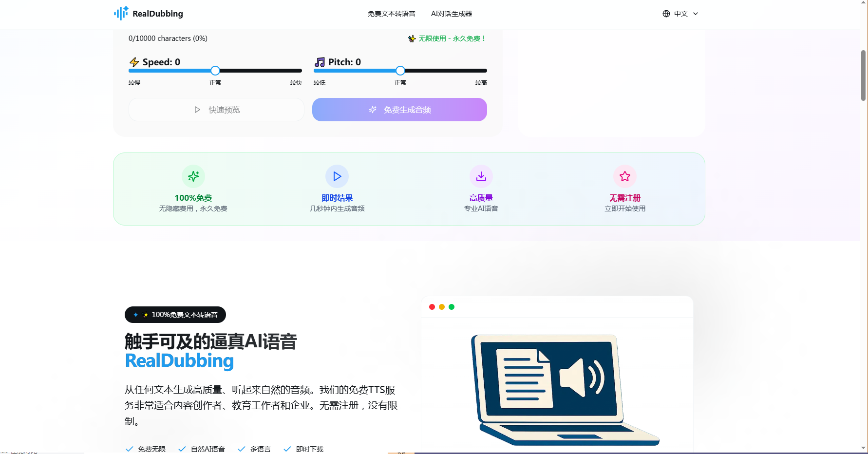Click the RealDubbing waveform logo icon
Viewport: 868px width, 454px height.
point(121,13)
